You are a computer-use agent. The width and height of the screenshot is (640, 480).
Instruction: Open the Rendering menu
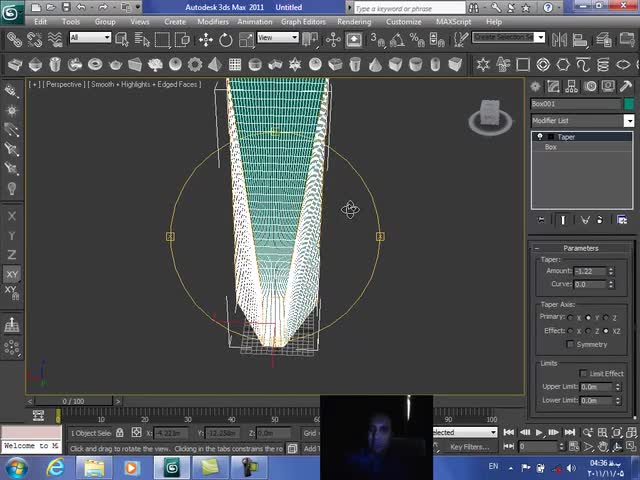[x=354, y=21]
